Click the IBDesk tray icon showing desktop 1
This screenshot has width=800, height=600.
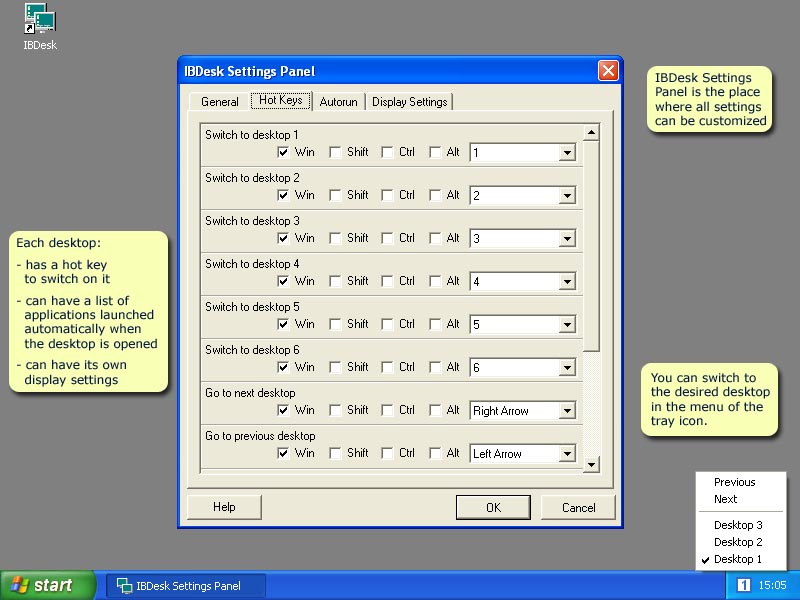(743, 585)
